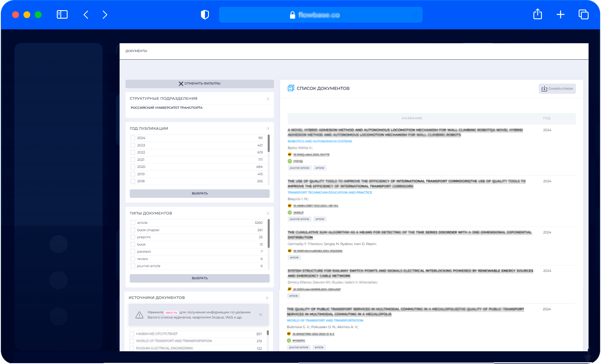Image resolution: width=601 pixels, height=364 pixels.
Task: Click the ОТМЕНИТЬ ФИЛЬТРЫ button
Action: pyautogui.click(x=200, y=84)
